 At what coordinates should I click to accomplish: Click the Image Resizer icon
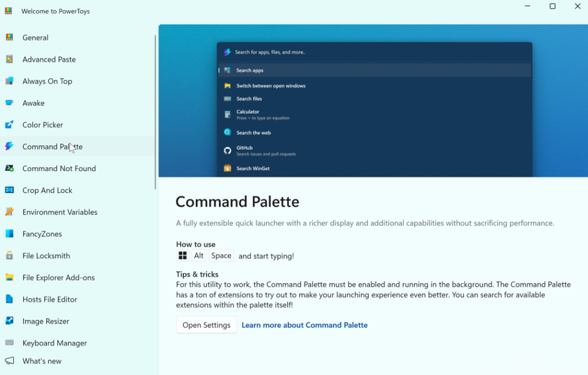pyautogui.click(x=9, y=321)
